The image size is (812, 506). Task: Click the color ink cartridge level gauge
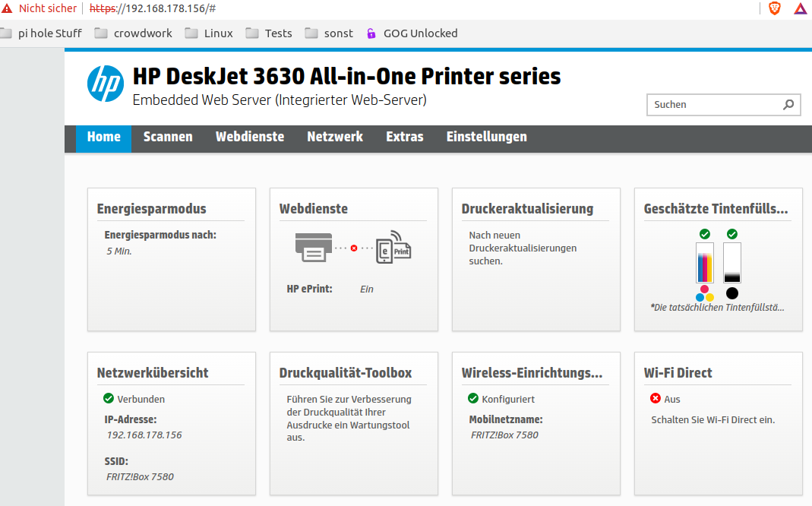705,263
